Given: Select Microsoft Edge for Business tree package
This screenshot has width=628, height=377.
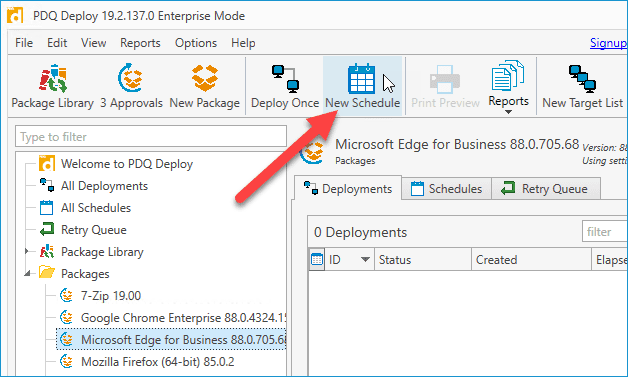Looking at the screenshot, I should click(x=171, y=340).
